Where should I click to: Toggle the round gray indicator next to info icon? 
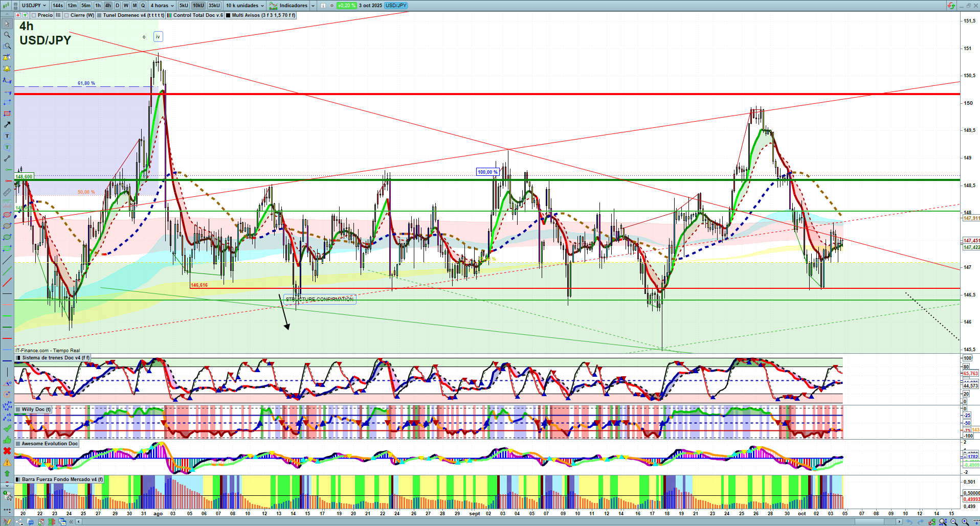(x=332, y=6)
